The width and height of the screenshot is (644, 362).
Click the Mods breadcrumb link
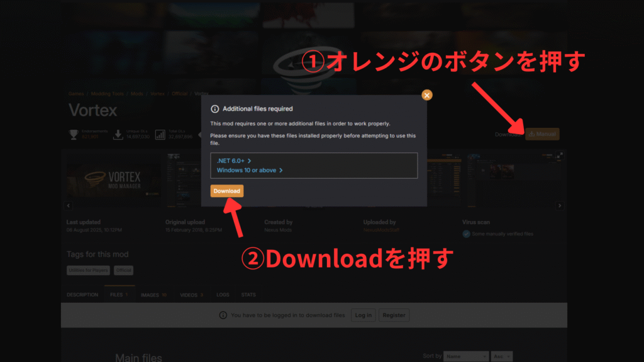tap(136, 94)
